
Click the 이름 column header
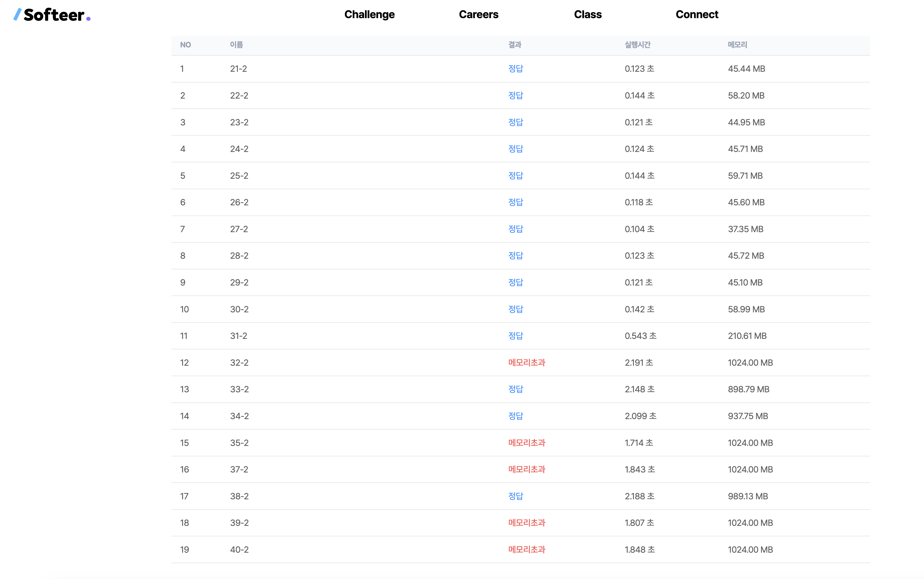coord(236,45)
